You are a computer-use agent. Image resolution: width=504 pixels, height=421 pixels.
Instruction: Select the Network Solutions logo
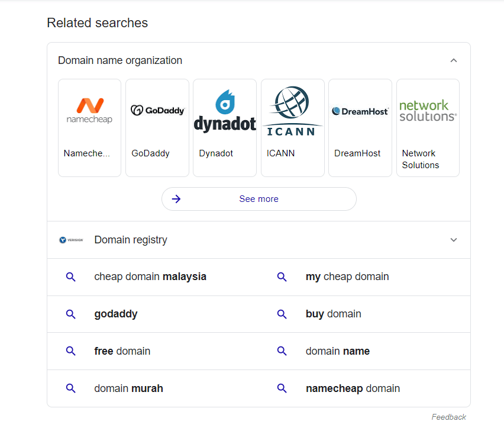(x=427, y=110)
